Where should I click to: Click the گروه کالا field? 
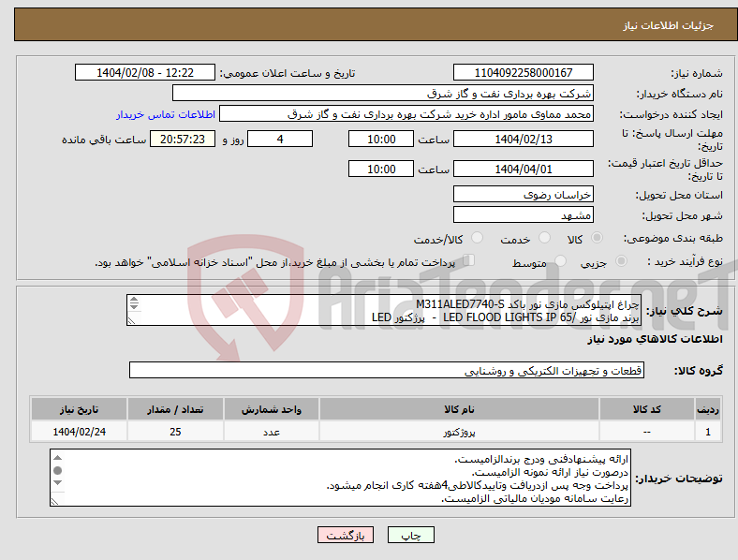point(387,370)
